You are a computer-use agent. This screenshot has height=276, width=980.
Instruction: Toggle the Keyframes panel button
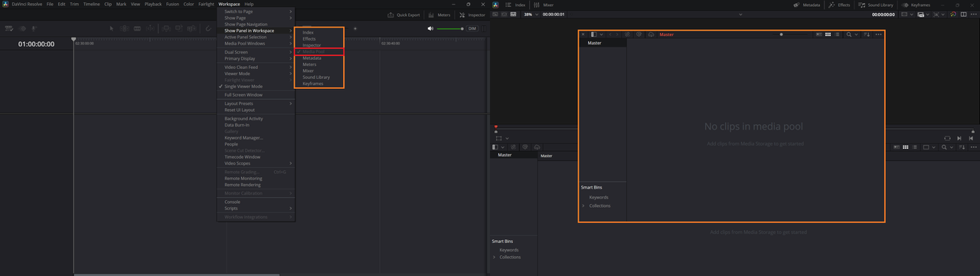pos(916,5)
